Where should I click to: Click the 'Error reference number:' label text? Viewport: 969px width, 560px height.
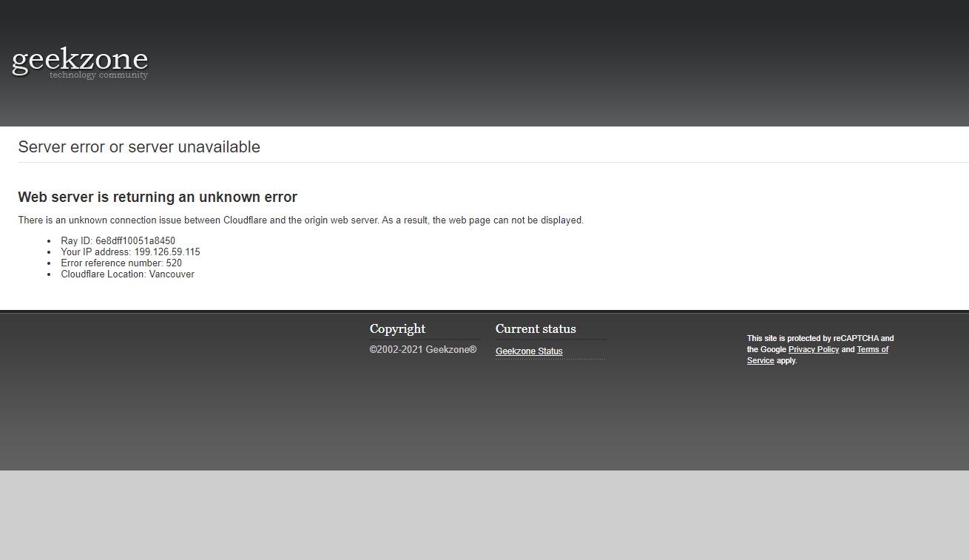tap(112, 263)
